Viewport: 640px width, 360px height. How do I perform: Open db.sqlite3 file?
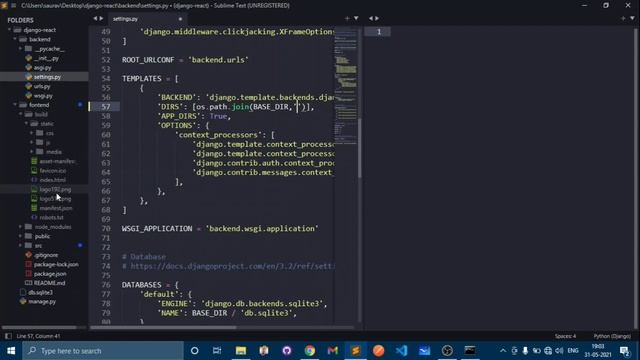[x=40, y=292]
